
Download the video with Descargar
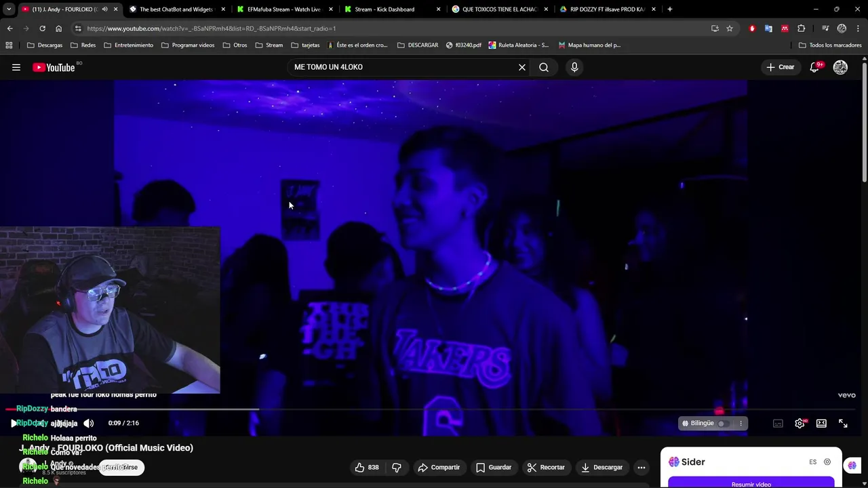(x=601, y=467)
